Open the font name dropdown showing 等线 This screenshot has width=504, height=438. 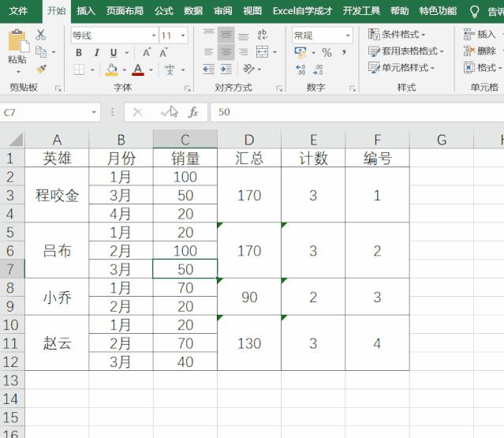[113, 36]
